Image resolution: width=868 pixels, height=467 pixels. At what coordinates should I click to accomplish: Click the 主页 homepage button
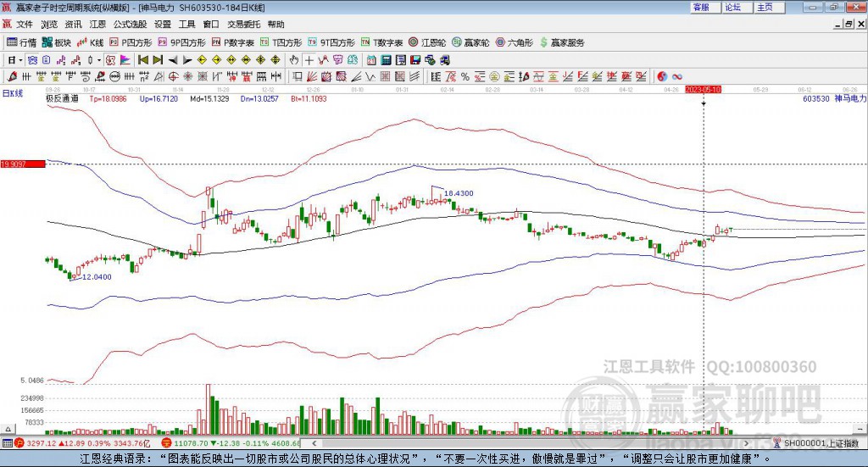coord(770,7)
